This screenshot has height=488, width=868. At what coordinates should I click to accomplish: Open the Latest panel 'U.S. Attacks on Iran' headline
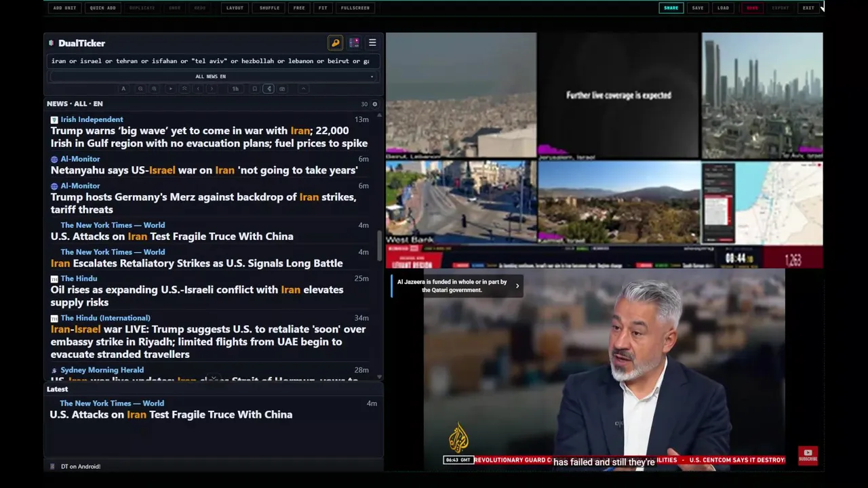(171, 415)
